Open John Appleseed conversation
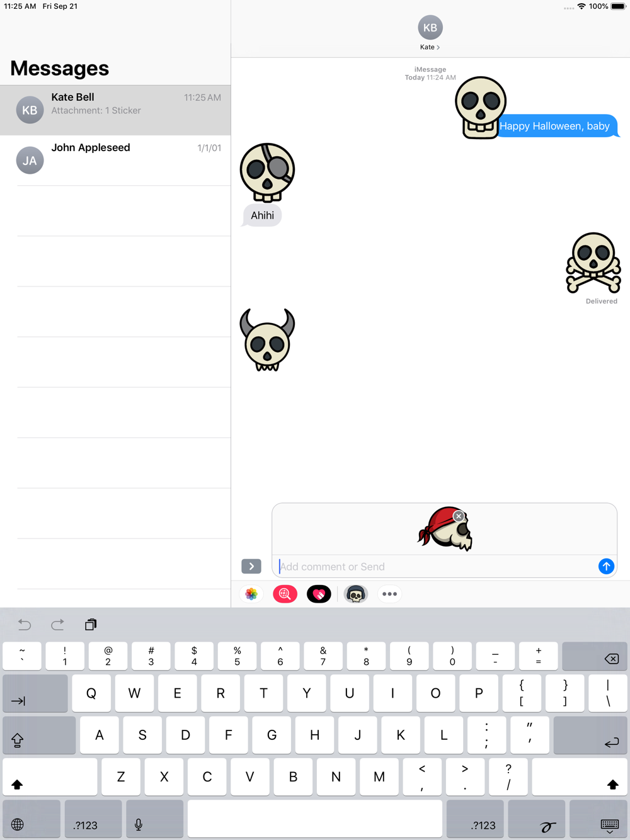 (x=115, y=161)
